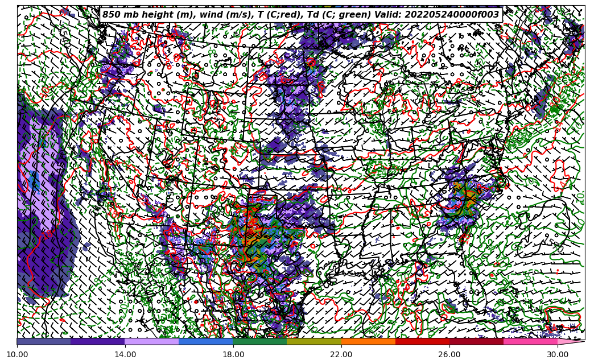Click the 22.00 colorbar tick label
The width and height of the screenshot is (590, 364).
click(x=341, y=354)
